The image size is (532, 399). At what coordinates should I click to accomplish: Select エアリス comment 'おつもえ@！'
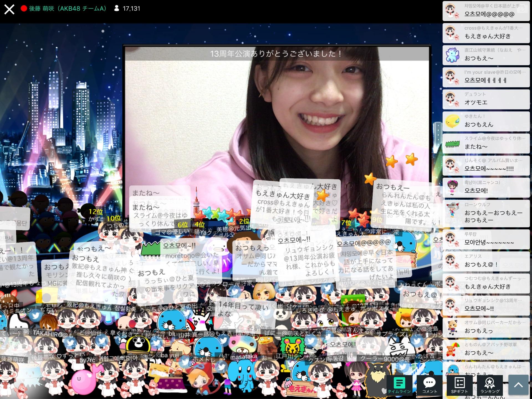click(486, 261)
